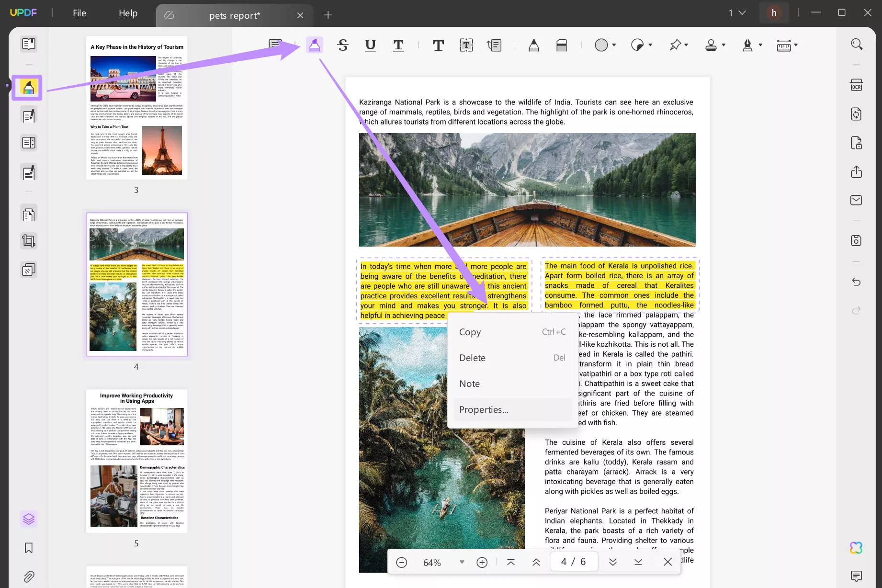Open the Crop Pages tool in left sidebar
Screen dimensions: 882x588
[x=29, y=241]
